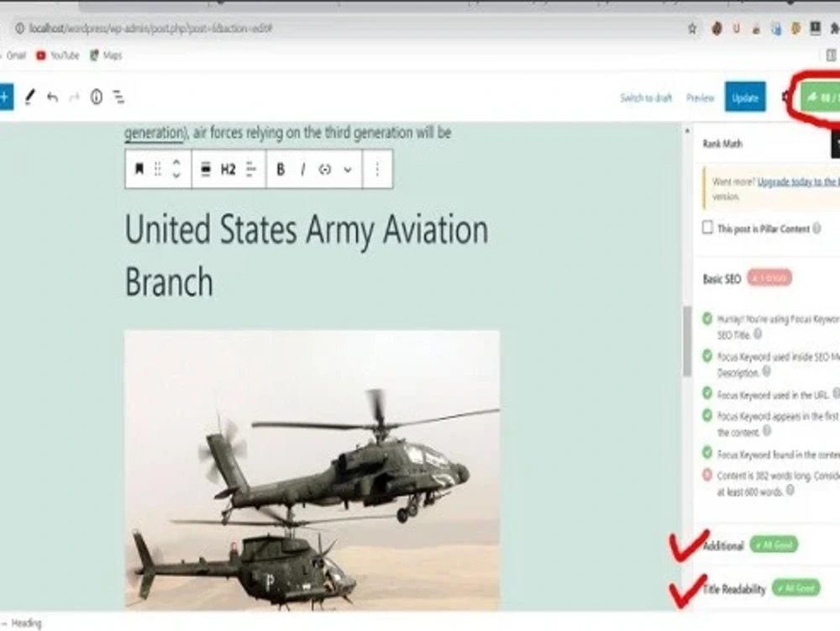Enable This post is Pillar Content checkbox

[x=707, y=227]
